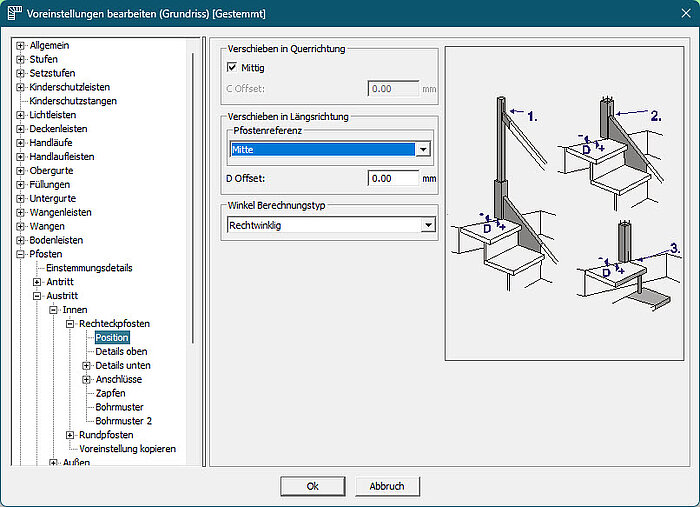Expand the Handläufe tree node

click(x=20, y=143)
